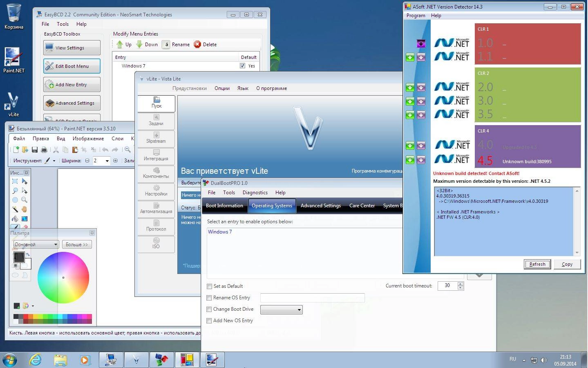
Task: Click the Rename OS Entry text field
Action: coord(312,298)
